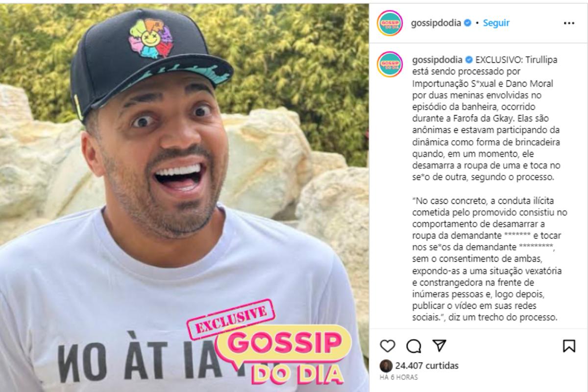Screen dimensions: 588x392
Task: Click verified badge in caption
Action: (468, 60)
